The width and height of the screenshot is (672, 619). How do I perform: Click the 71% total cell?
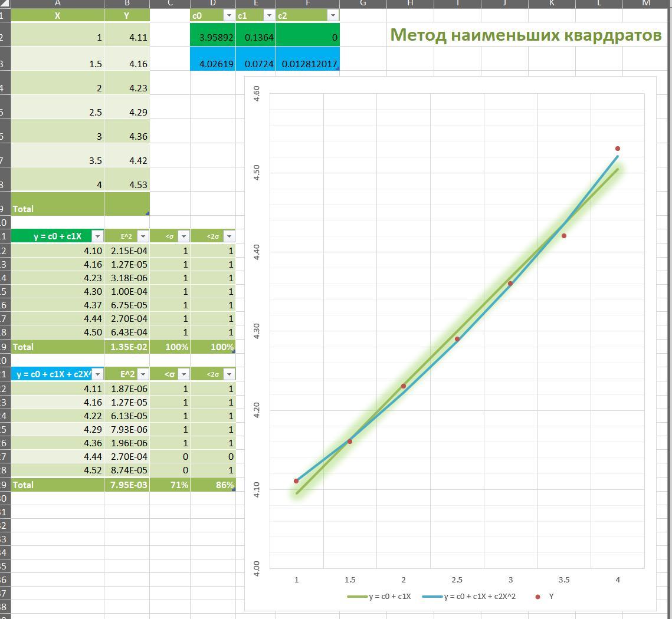point(170,485)
